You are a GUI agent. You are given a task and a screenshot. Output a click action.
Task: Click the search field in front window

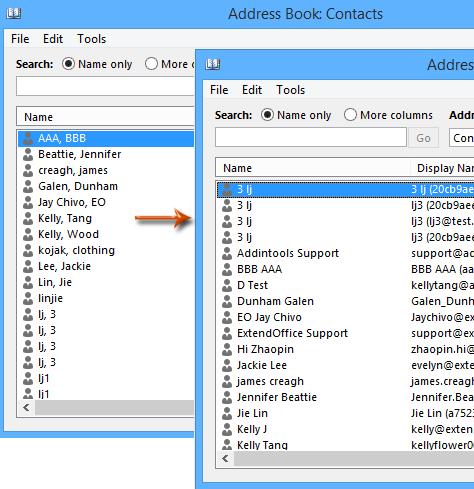(311, 137)
